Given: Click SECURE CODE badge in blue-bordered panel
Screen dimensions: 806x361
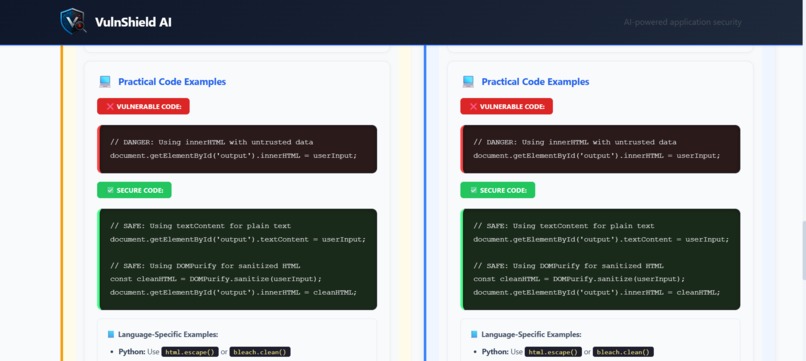Looking at the screenshot, I should 498,190.
